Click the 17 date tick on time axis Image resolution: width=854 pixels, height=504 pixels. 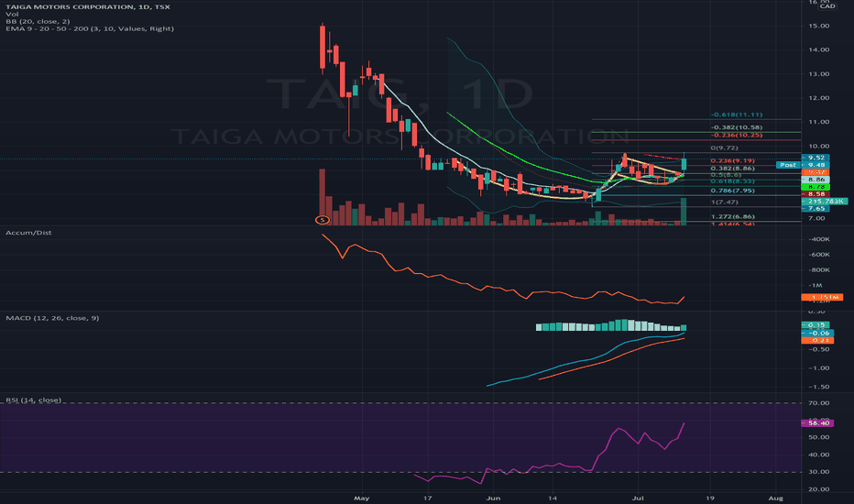pyautogui.click(x=428, y=498)
